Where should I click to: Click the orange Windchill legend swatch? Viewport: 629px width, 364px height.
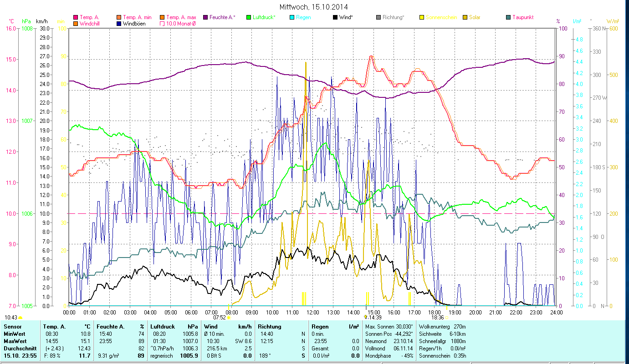coord(76,23)
